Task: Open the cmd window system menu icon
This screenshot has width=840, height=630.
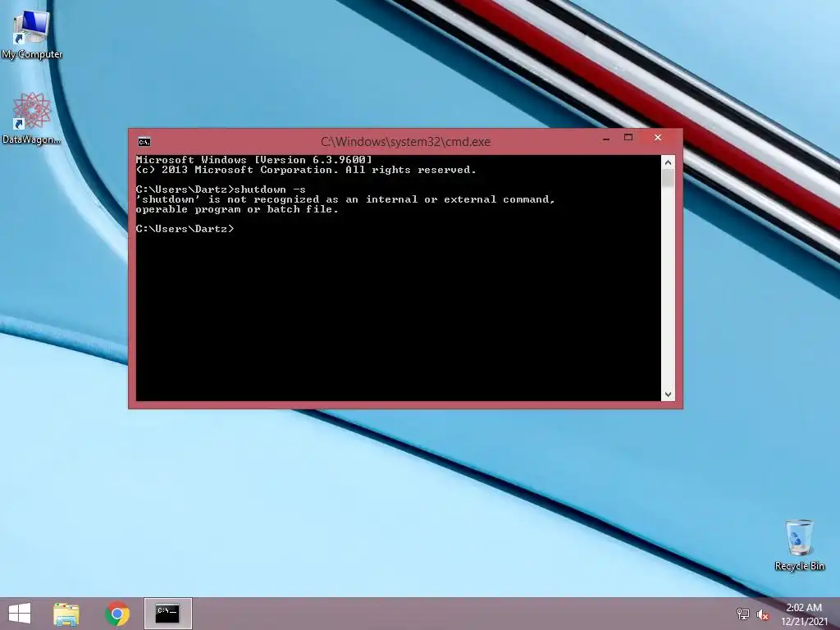Action: (144, 141)
